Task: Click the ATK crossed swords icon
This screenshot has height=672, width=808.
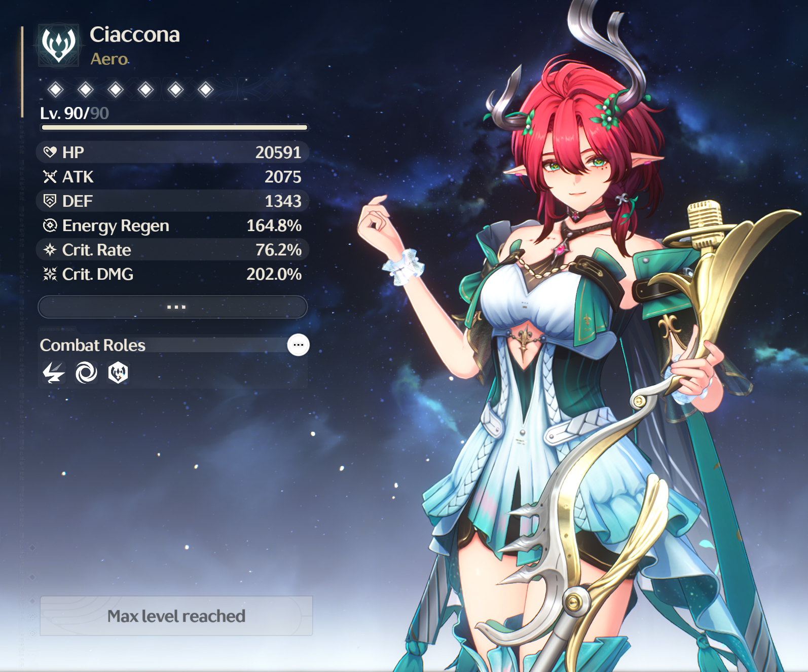Action: click(x=50, y=176)
